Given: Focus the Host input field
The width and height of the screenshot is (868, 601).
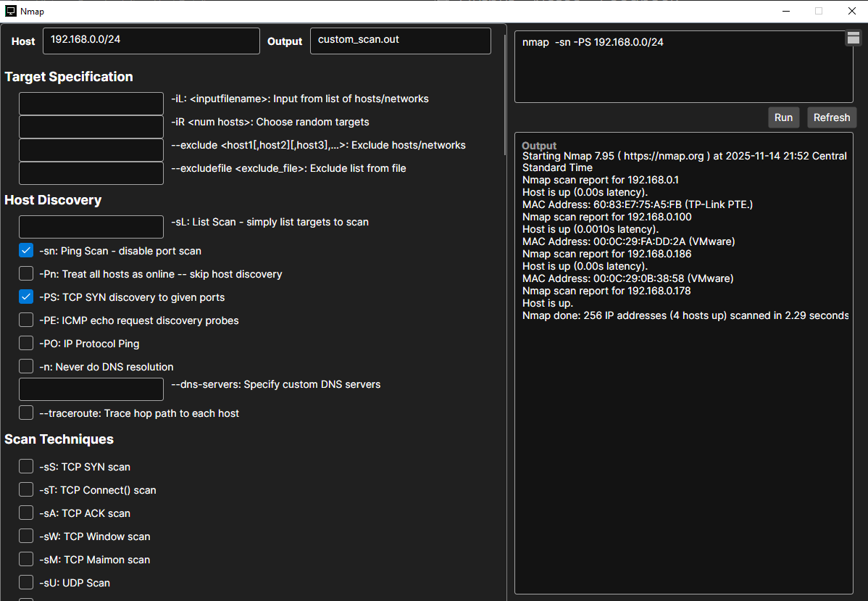Looking at the screenshot, I should (x=151, y=41).
